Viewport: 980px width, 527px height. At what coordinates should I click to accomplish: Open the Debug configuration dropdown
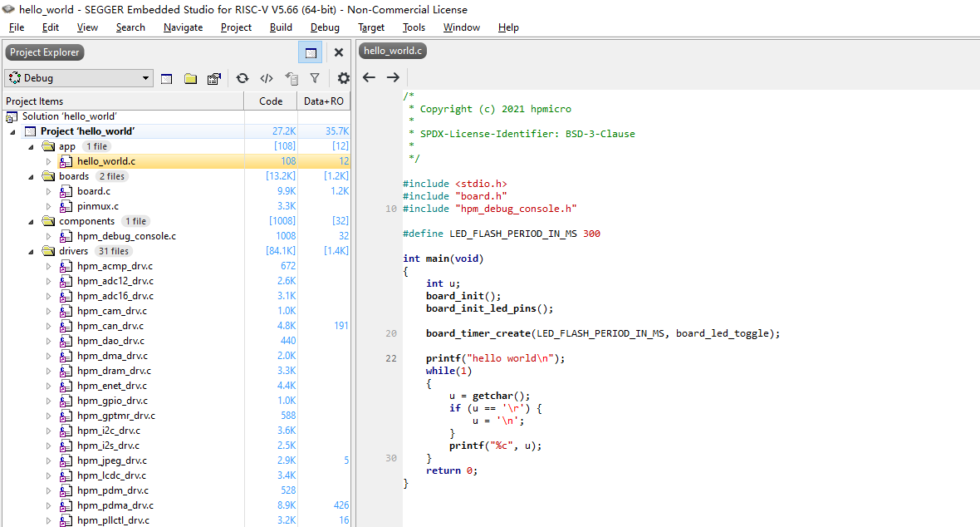point(79,78)
